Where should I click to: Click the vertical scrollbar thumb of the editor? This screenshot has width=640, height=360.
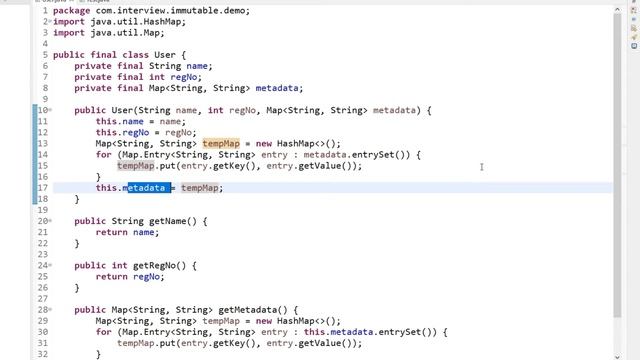tap(617, 165)
